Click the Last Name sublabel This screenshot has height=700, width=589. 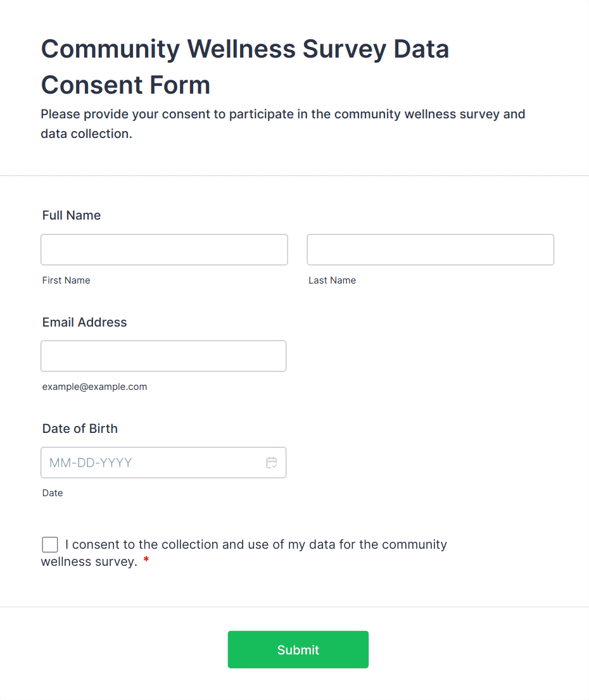click(332, 280)
